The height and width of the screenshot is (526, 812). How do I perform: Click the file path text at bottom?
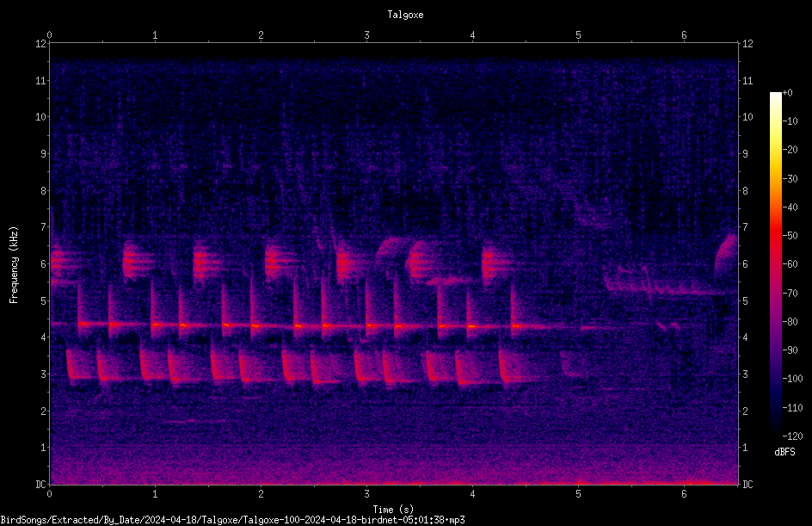point(232,520)
